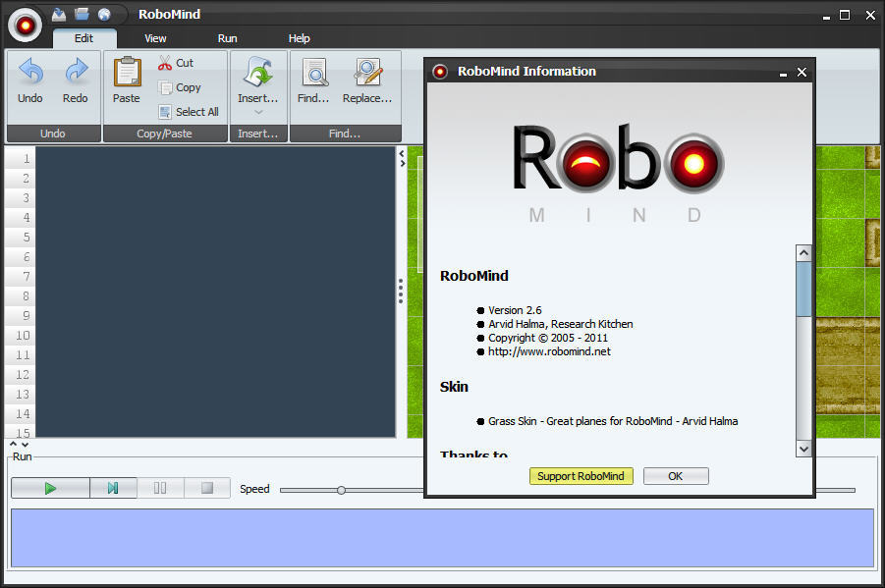Image resolution: width=885 pixels, height=588 pixels.
Task: Click the Speed slider handle
Action: coord(341,490)
